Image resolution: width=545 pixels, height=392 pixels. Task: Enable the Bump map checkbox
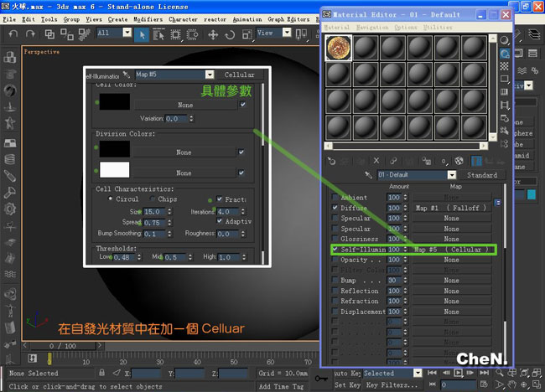coord(335,280)
